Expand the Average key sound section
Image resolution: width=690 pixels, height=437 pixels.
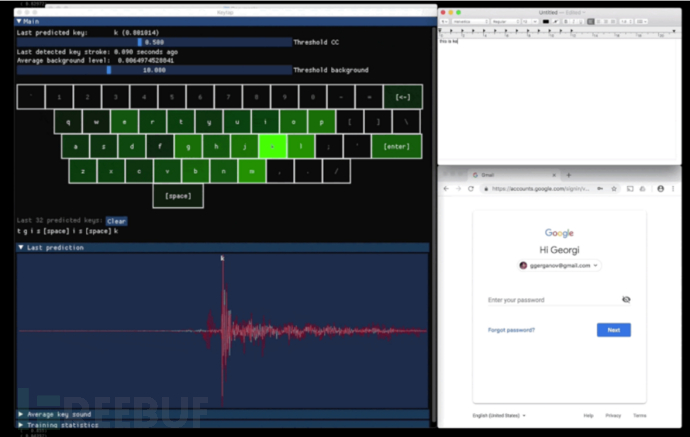(21, 414)
